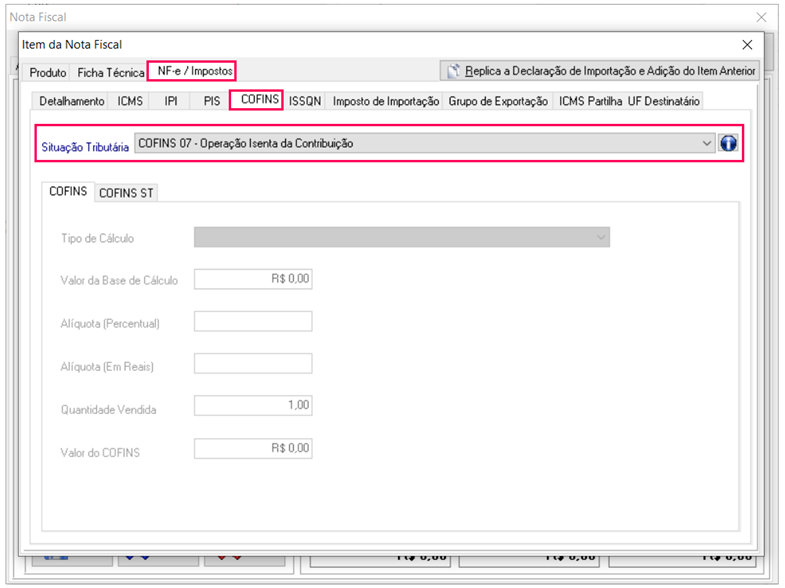
Task: Open the Grupo de Exportação tab
Action: 498,101
